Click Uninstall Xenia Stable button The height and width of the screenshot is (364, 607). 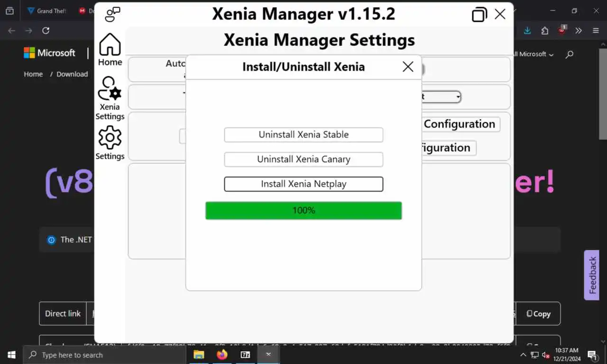pyautogui.click(x=303, y=135)
